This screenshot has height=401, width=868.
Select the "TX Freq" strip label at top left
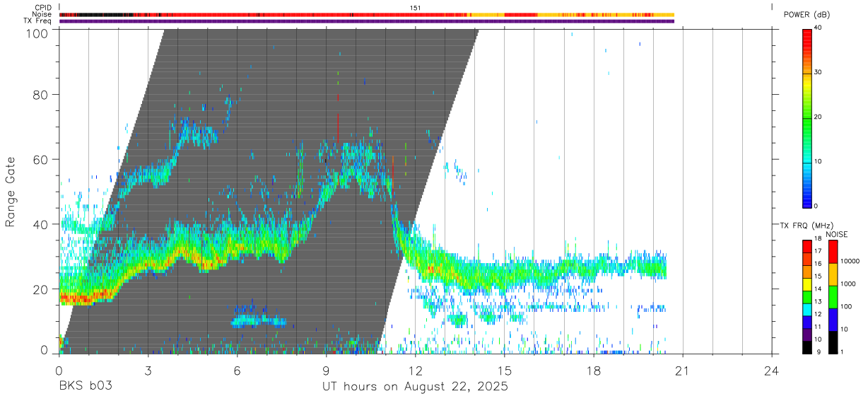coord(39,21)
